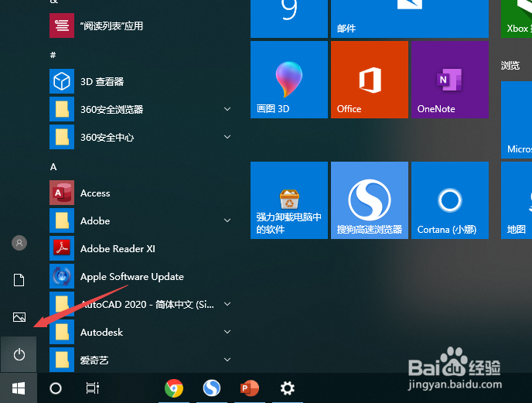Expand the 360安全中心 folder chevron
The image size is (532, 403).
click(x=227, y=137)
